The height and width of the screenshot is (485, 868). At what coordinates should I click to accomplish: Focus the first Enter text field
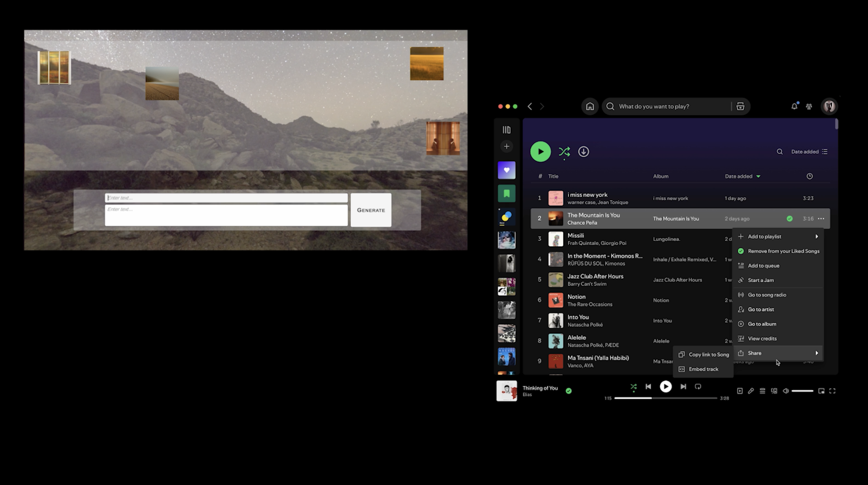(x=226, y=198)
